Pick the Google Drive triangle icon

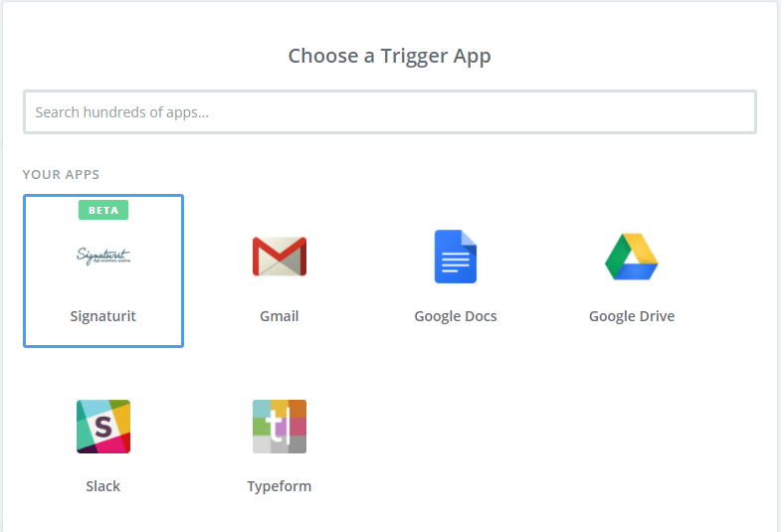632,257
